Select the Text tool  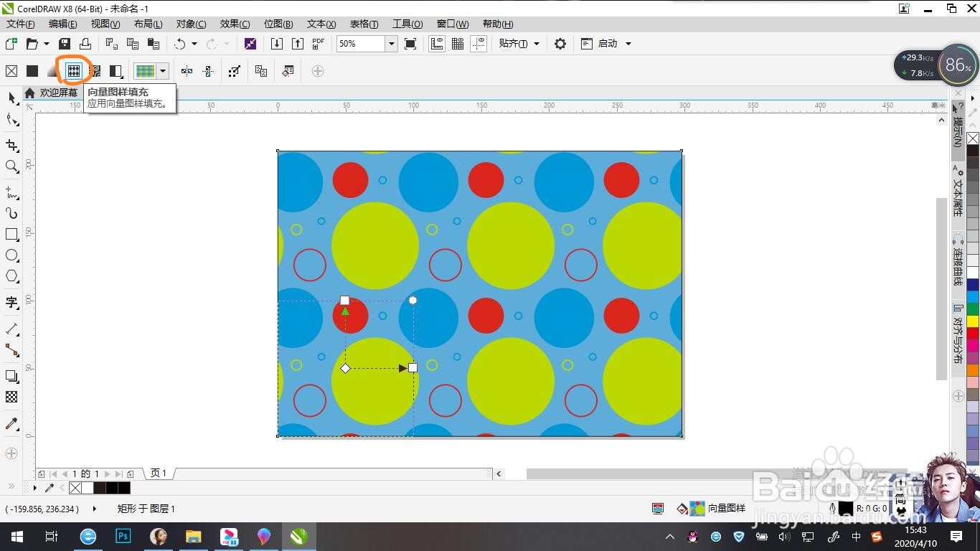point(11,303)
